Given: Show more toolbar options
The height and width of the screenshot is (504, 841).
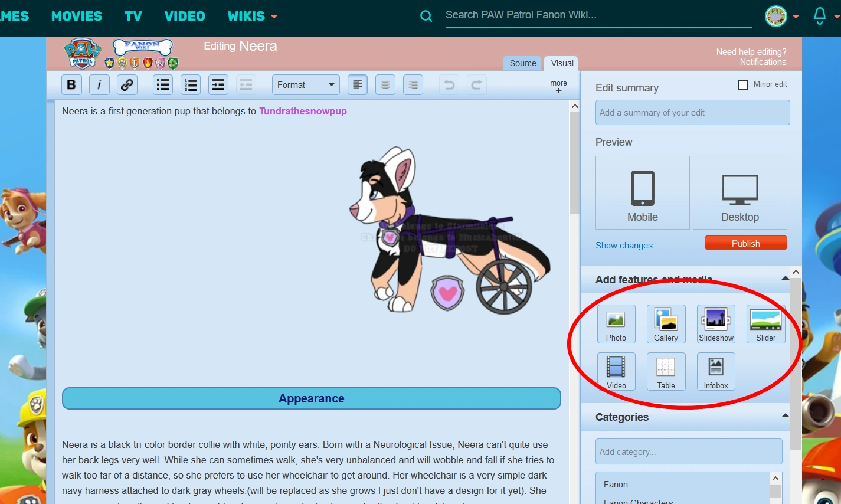Looking at the screenshot, I should click(x=558, y=86).
